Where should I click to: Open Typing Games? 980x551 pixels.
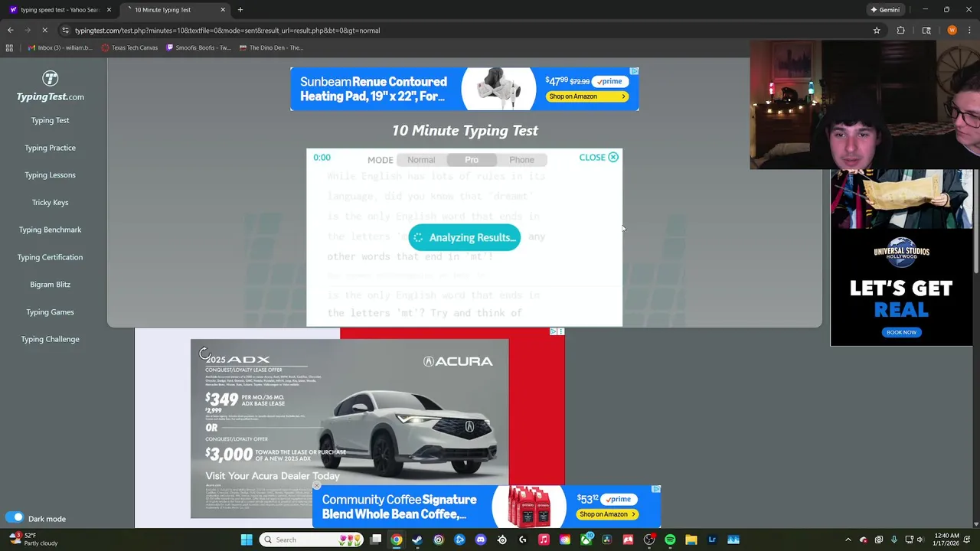50,312
